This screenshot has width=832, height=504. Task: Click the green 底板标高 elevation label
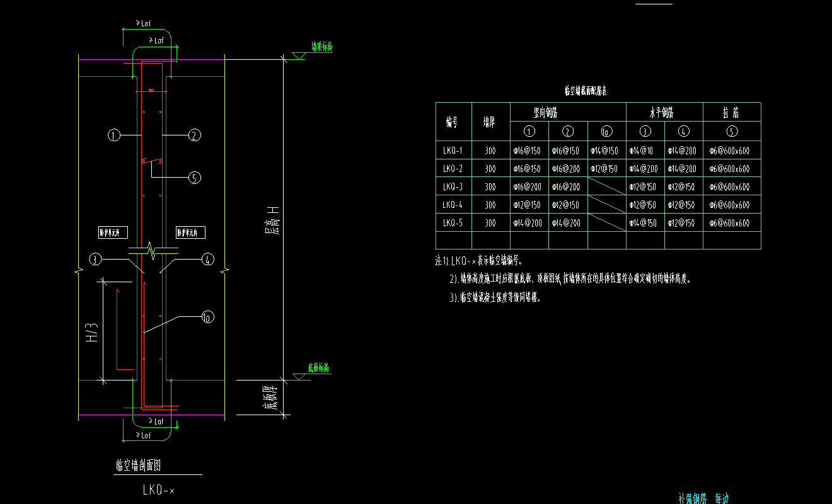pyautogui.click(x=319, y=368)
